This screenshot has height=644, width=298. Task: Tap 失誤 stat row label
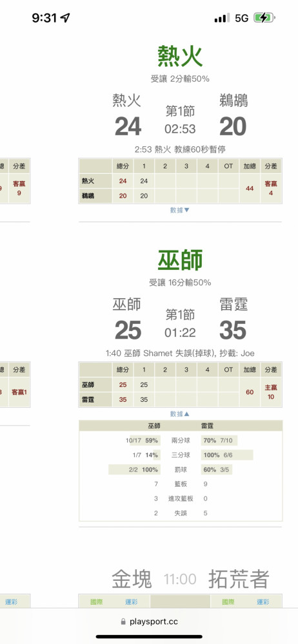point(180,513)
